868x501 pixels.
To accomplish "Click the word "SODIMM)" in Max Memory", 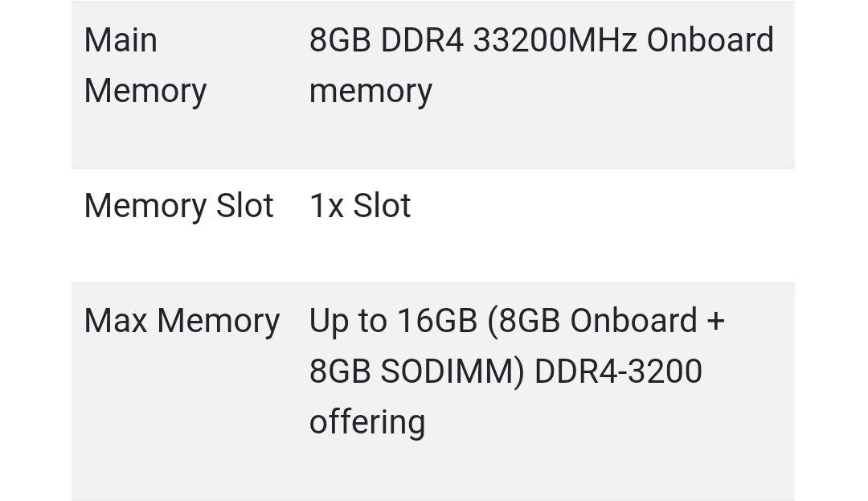I will [452, 372].
